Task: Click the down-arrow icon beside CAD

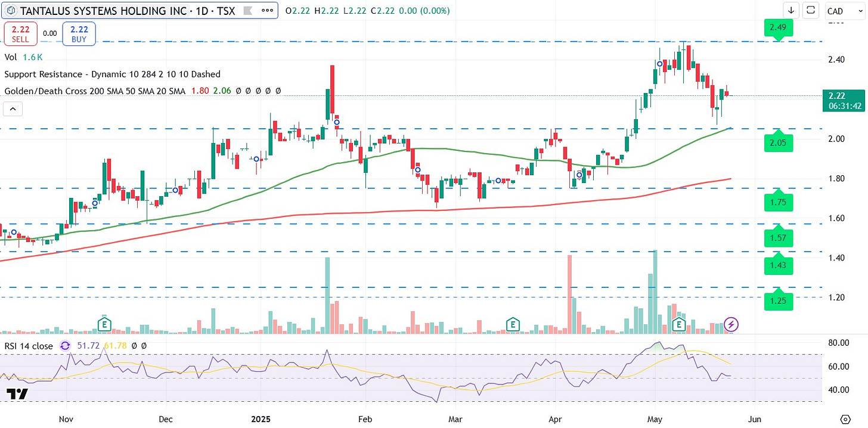Action: (x=791, y=10)
